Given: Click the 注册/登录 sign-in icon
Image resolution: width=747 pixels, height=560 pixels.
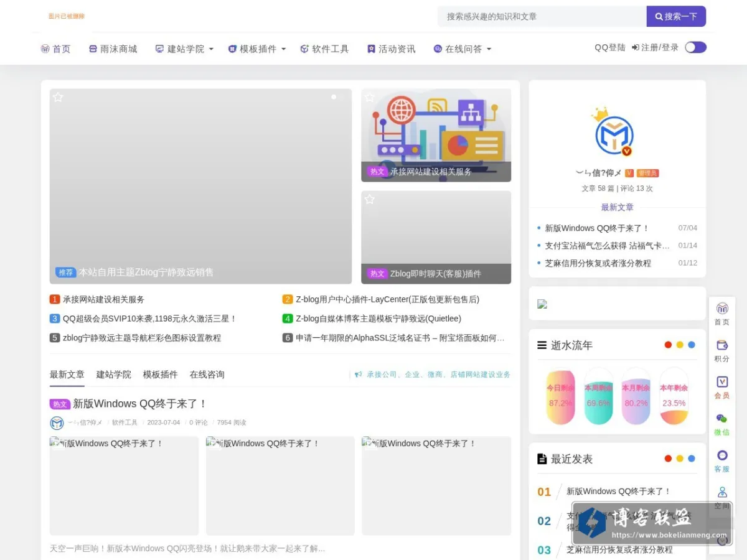Looking at the screenshot, I should point(635,47).
